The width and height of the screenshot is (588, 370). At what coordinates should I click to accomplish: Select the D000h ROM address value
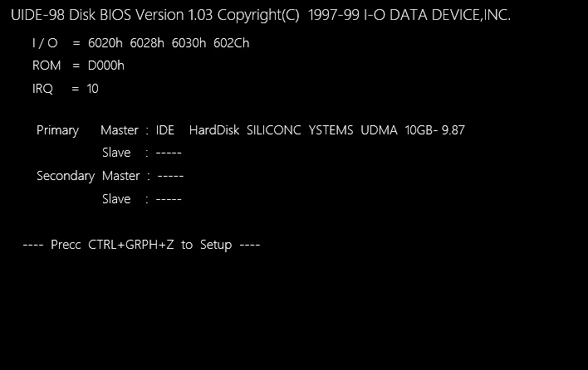point(106,66)
